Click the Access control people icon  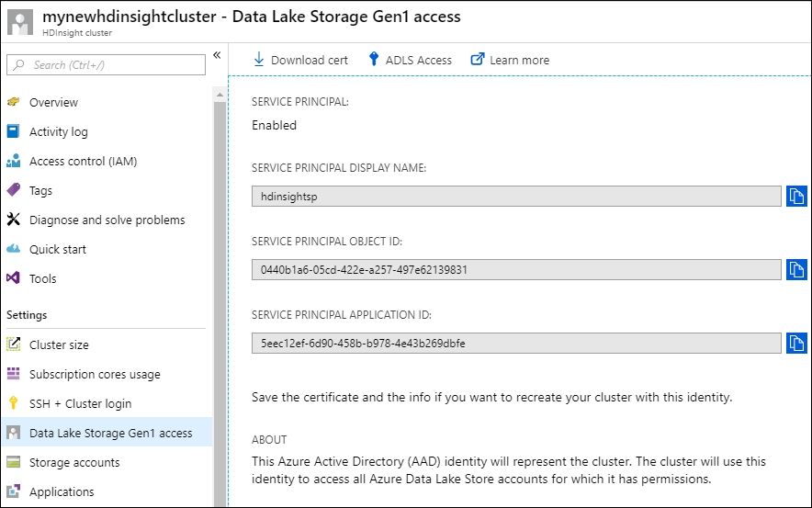click(14, 161)
